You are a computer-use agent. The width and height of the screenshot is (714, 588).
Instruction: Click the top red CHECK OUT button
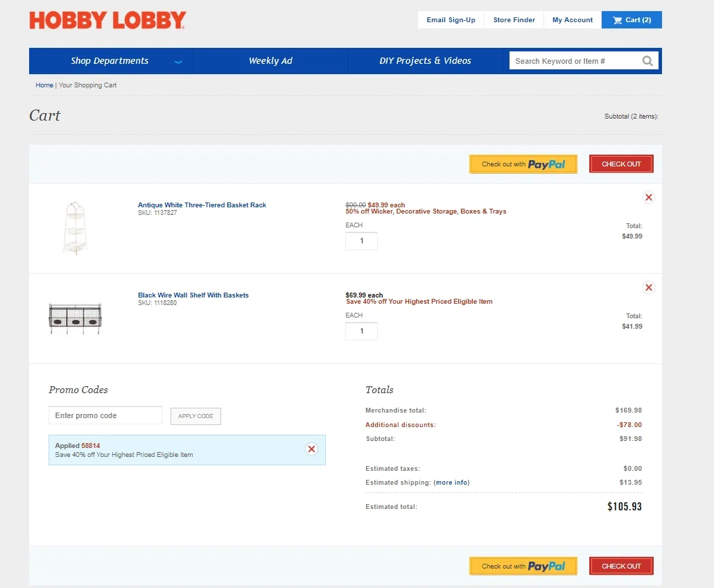(x=621, y=164)
